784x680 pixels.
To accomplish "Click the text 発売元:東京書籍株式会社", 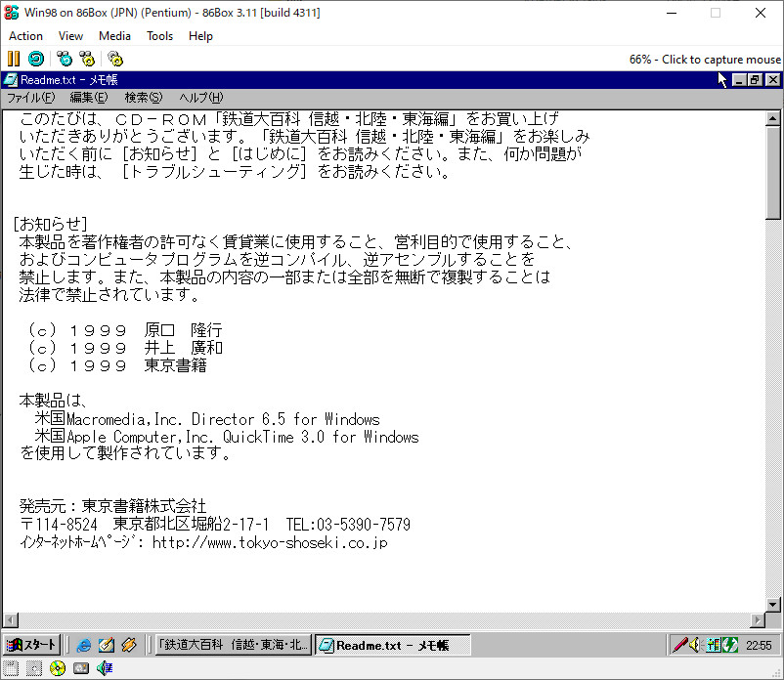I will [112, 506].
